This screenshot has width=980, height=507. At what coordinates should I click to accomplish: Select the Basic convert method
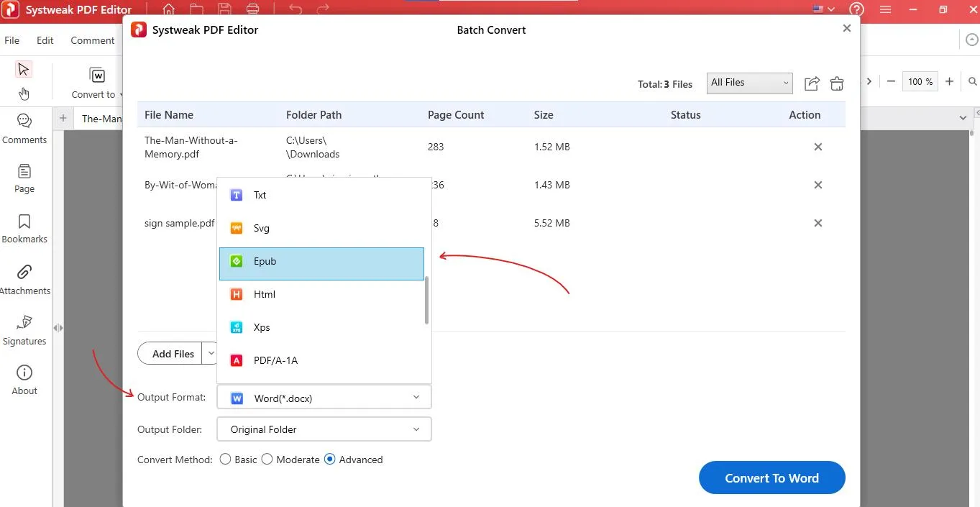tap(226, 460)
